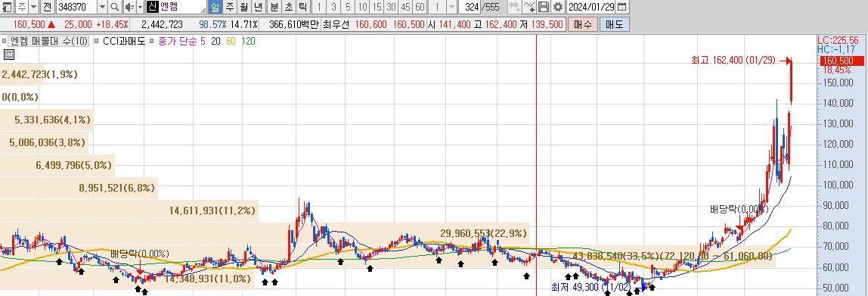Switch to 초 second chart tab
This screenshot has height=296, width=868.
coord(288,7)
